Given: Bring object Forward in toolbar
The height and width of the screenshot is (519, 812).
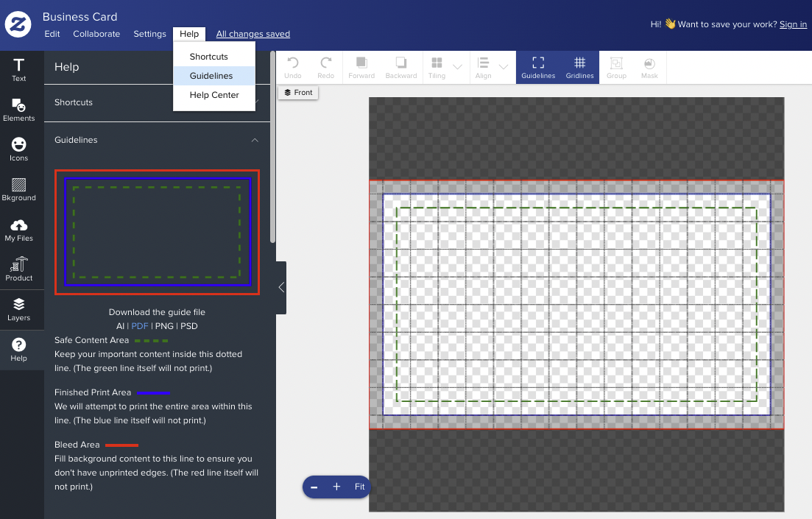Looking at the screenshot, I should [x=361, y=67].
